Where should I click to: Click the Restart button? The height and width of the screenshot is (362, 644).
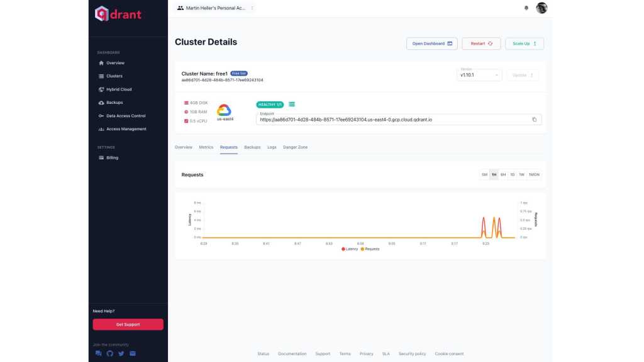pos(481,43)
